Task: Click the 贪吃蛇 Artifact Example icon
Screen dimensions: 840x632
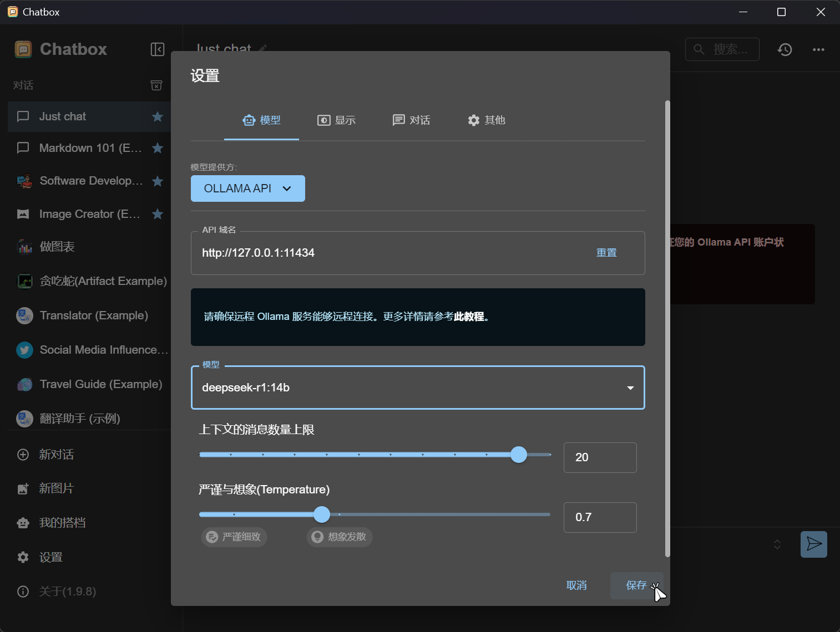Action: tap(24, 281)
